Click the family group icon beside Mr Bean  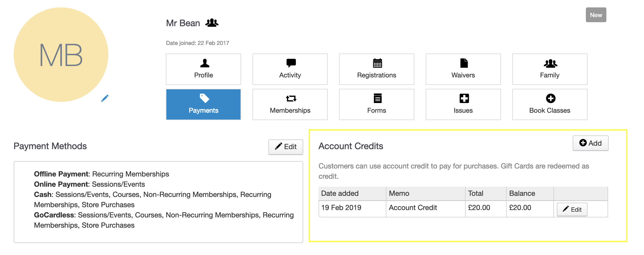click(x=212, y=23)
